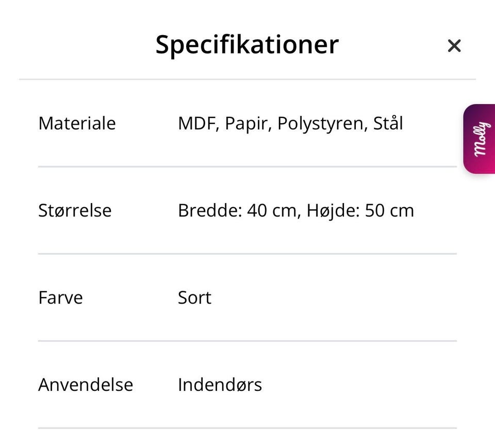Select the Materiale row label
Image resolution: width=495 pixels, height=448 pixels.
pyautogui.click(x=76, y=123)
